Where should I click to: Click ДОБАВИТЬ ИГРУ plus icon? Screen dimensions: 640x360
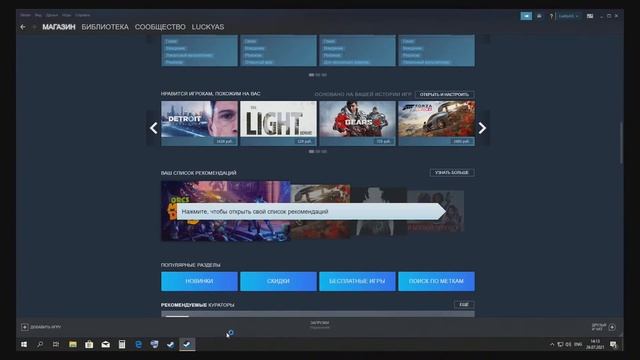click(x=24, y=327)
